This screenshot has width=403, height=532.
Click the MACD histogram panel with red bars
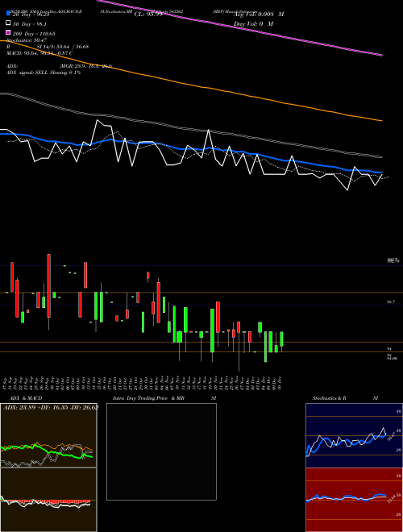pyautogui.click(x=48, y=500)
